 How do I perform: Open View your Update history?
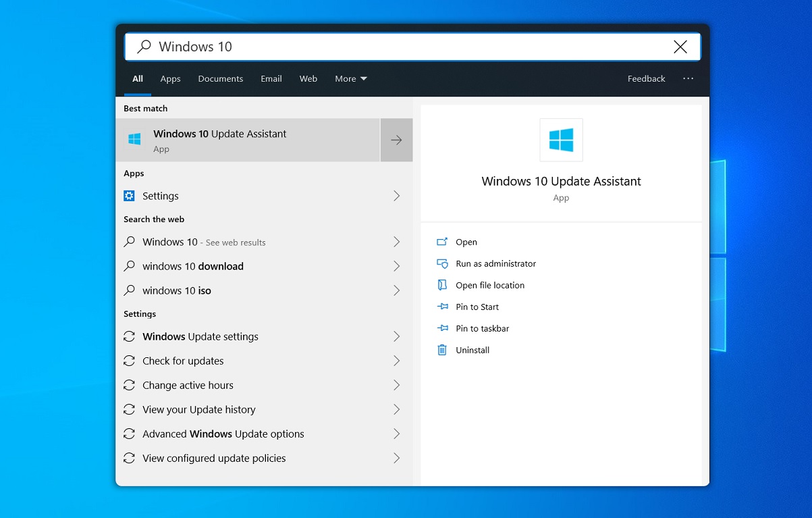coord(199,409)
